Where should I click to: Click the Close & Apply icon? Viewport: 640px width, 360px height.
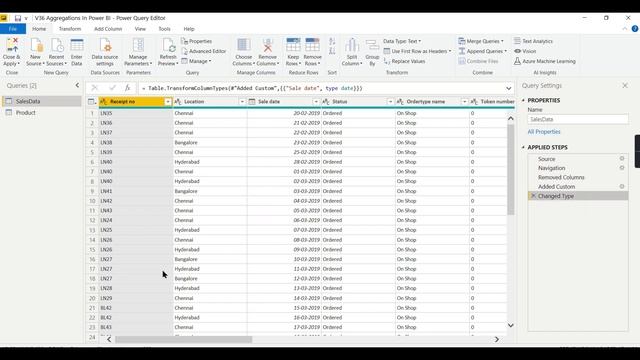12,52
